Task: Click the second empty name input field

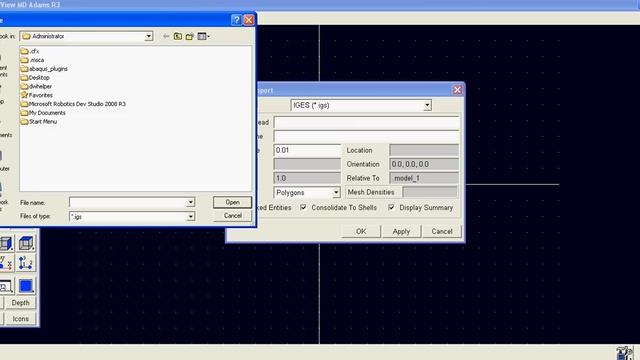Action: pyautogui.click(x=367, y=136)
